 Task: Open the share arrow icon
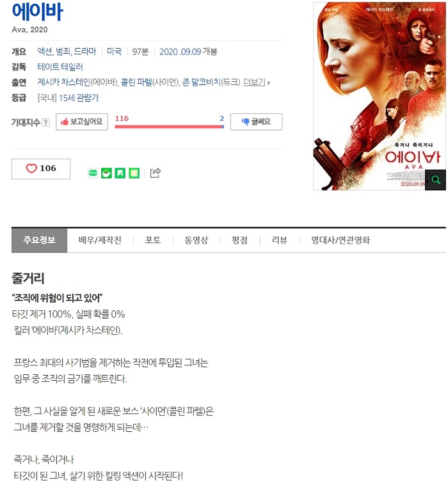tap(156, 173)
